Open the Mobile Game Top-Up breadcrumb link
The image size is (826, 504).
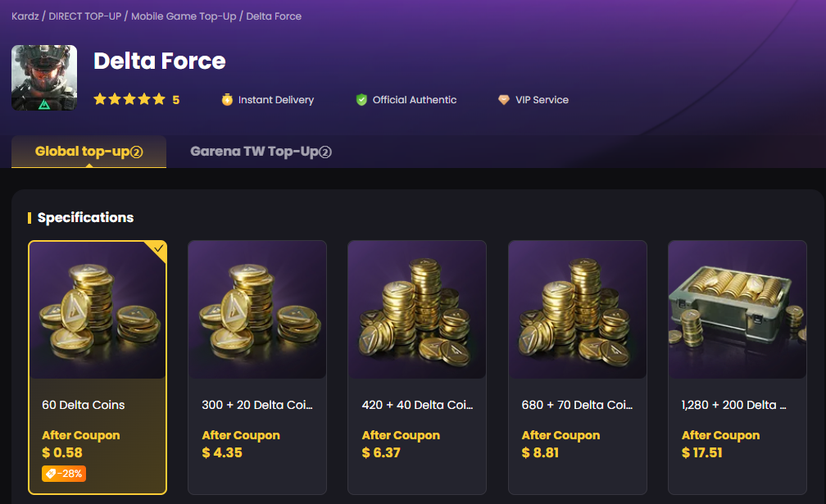tap(184, 16)
